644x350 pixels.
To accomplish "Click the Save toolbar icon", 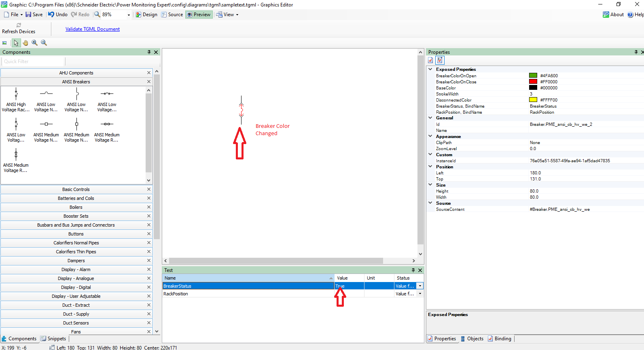I will (x=29, y=15).
